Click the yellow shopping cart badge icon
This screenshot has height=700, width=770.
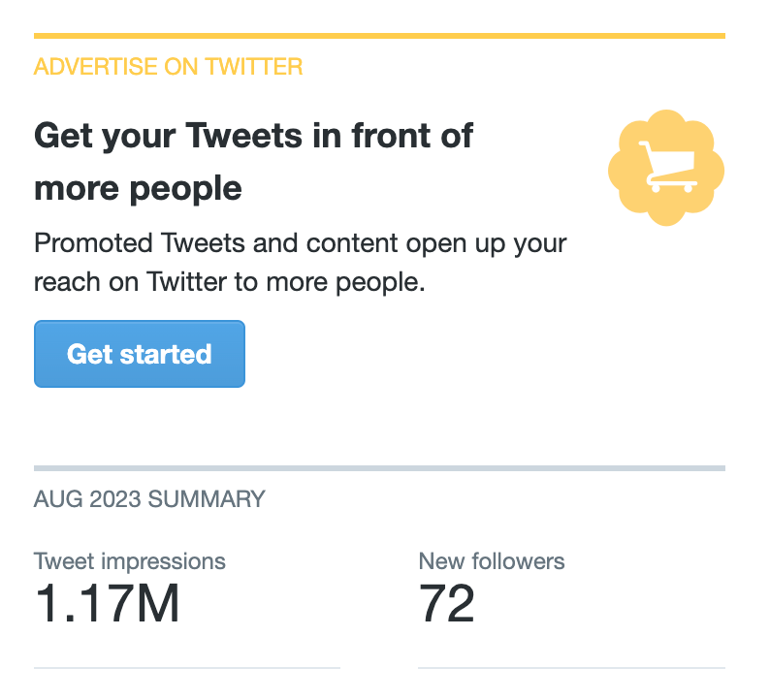pyautogui.click(x=666, y=168)
